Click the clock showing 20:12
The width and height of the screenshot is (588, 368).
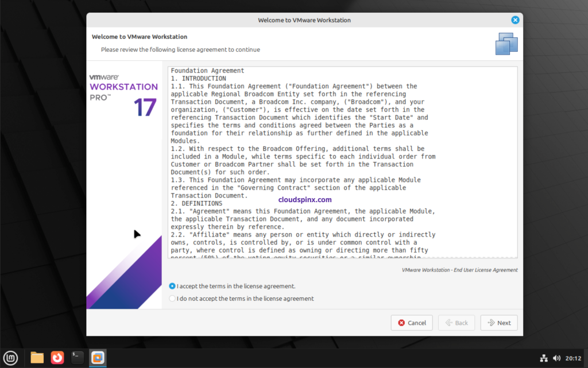[x=574, y=357]
